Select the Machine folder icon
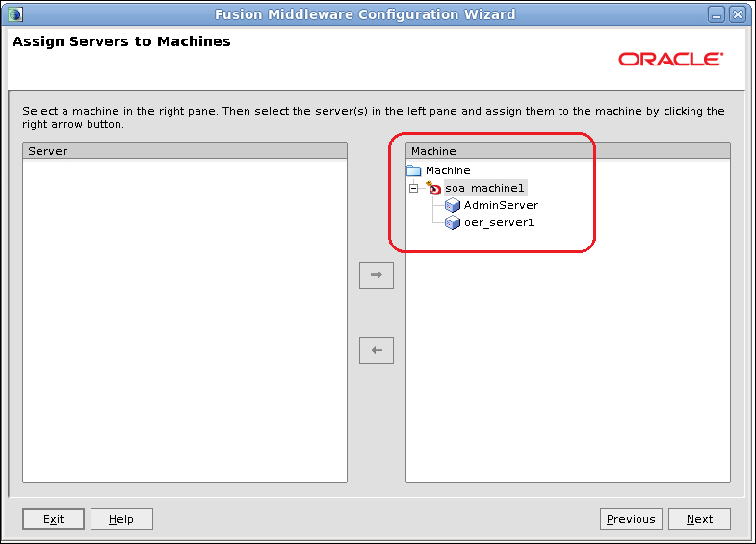This screenshot has width=756, height=544. point(414,170)
